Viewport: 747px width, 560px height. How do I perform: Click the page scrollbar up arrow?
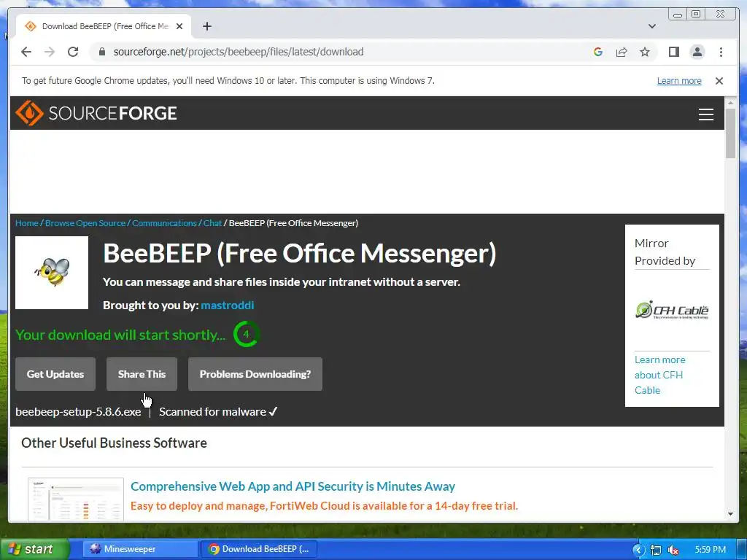pos(731,102)
